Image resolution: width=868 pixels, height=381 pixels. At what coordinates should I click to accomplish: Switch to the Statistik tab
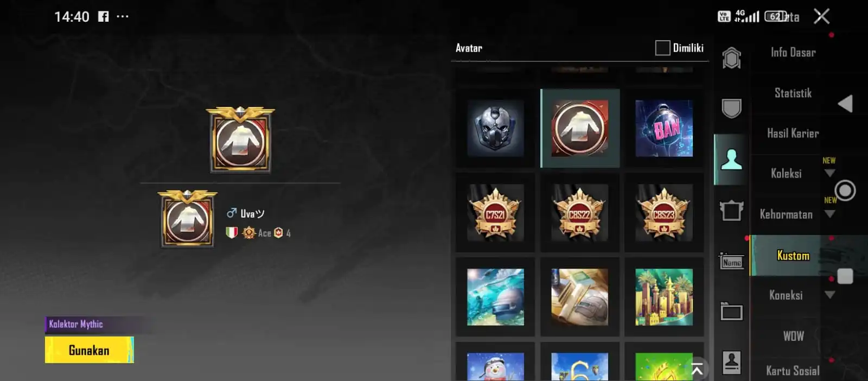(x=793, y=93)
